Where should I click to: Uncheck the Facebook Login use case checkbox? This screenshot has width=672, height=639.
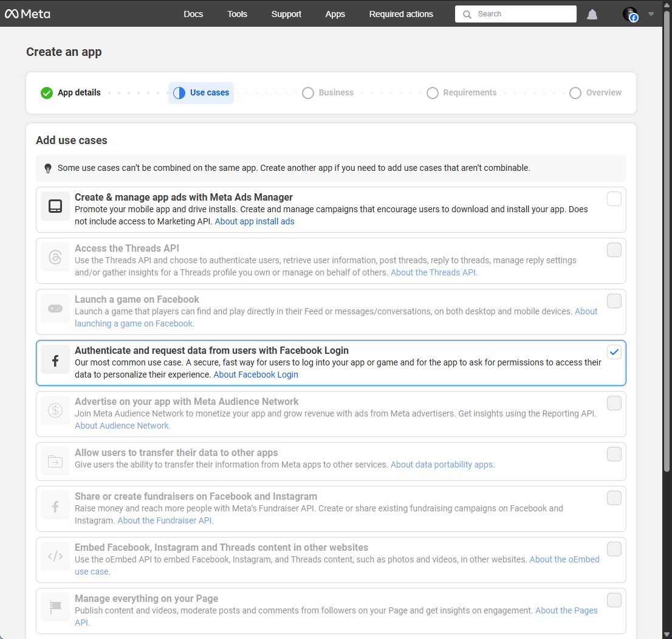pyautogui.click(x=614, y=352)
